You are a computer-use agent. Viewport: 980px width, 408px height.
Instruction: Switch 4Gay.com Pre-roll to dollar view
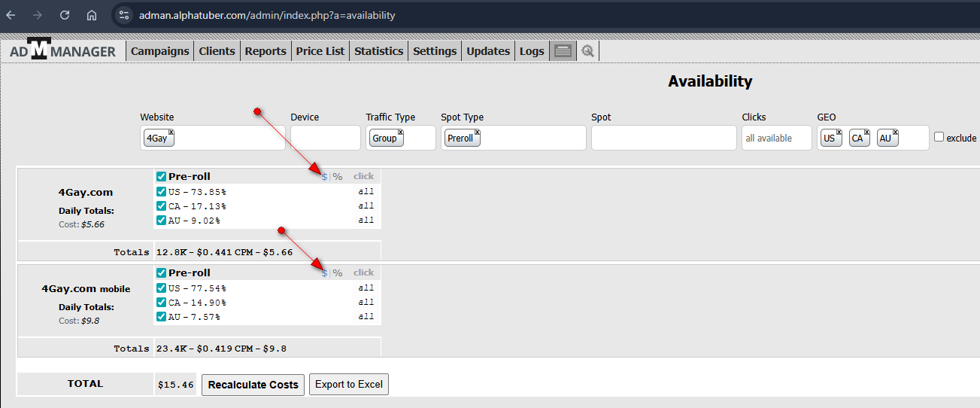tap(325, 177)
